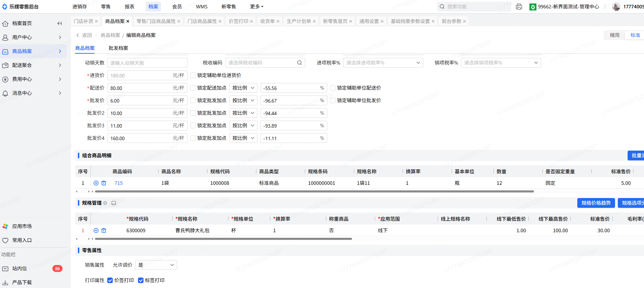The height and width of the screenshot is (288, 644).
Task: Click the help icon beside 规格管理
Action: pos(105,203)
